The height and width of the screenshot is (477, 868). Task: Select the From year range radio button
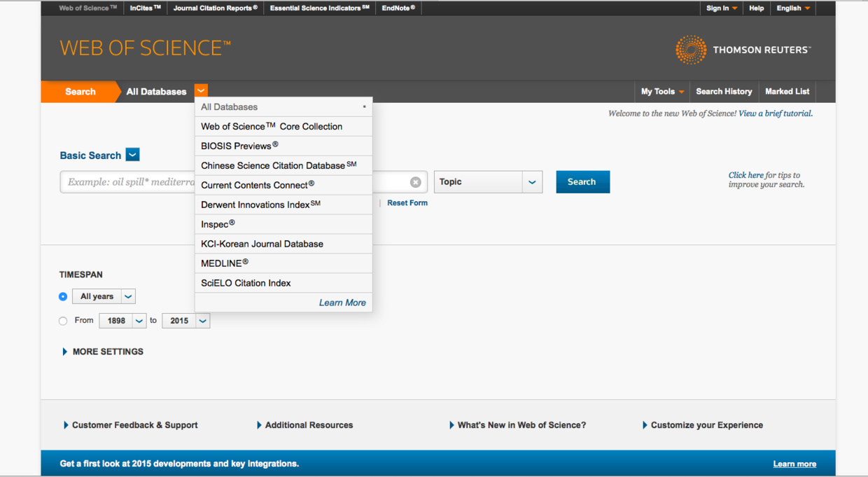click(63, 321)
